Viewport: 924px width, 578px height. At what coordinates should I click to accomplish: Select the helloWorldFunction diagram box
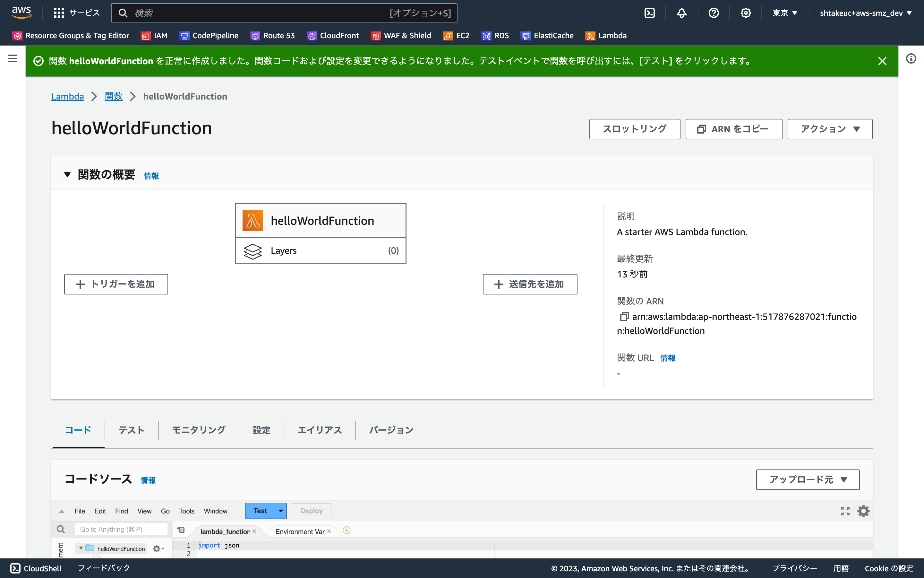321,221
